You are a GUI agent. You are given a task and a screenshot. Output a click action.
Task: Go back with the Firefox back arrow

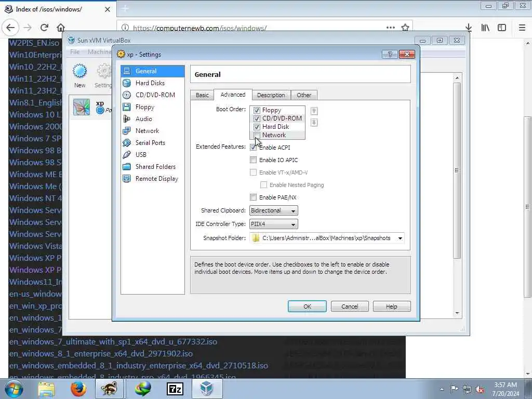[10, 28]
